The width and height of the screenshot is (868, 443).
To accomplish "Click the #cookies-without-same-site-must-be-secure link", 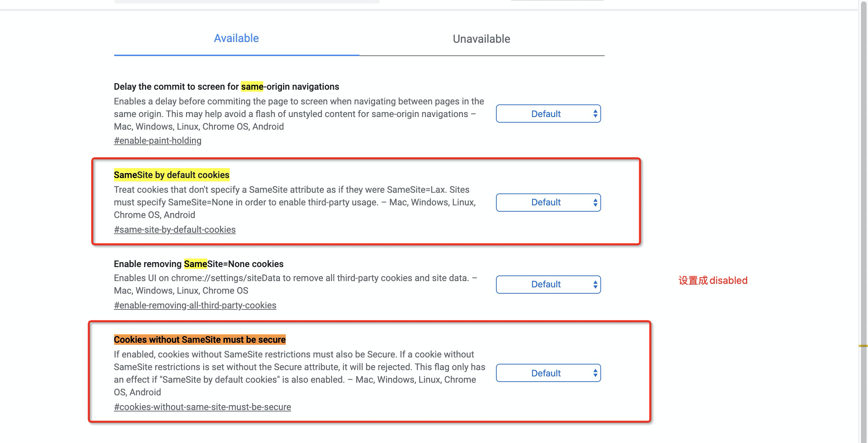I will pos(202,407).
